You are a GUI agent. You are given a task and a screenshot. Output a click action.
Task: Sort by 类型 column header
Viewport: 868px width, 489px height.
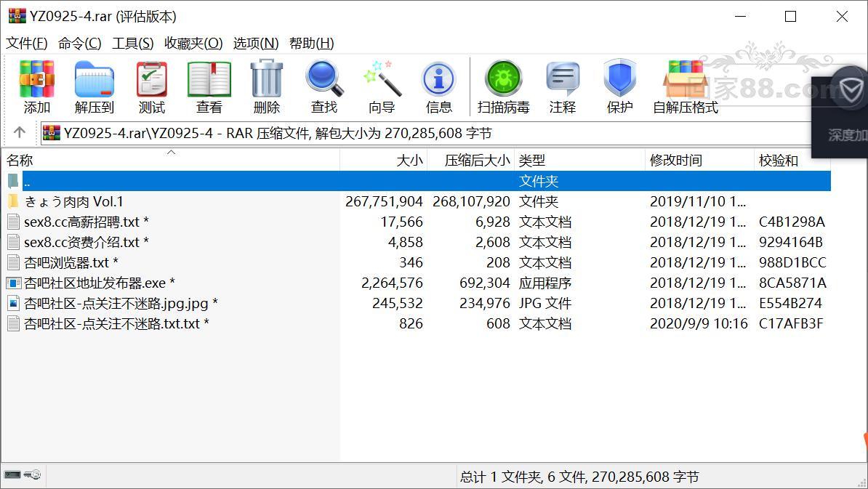pyautogui.click(x=579, y=161)
